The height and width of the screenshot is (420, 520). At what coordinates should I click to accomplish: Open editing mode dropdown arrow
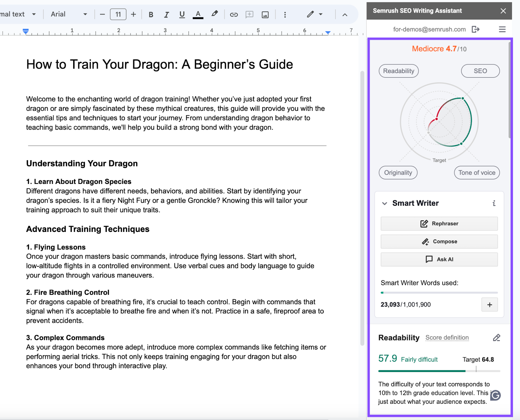[x=321, y=14]
